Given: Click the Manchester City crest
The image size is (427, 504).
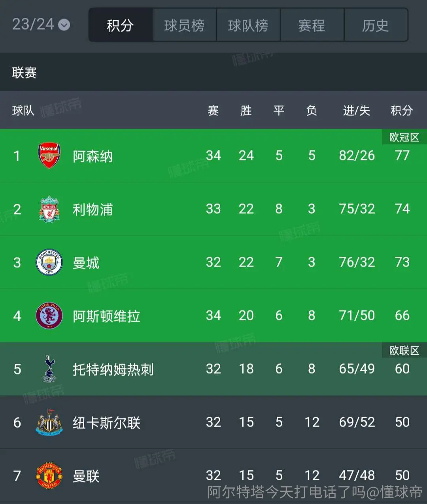Looking at the screenshot, I should pos(49,262).
